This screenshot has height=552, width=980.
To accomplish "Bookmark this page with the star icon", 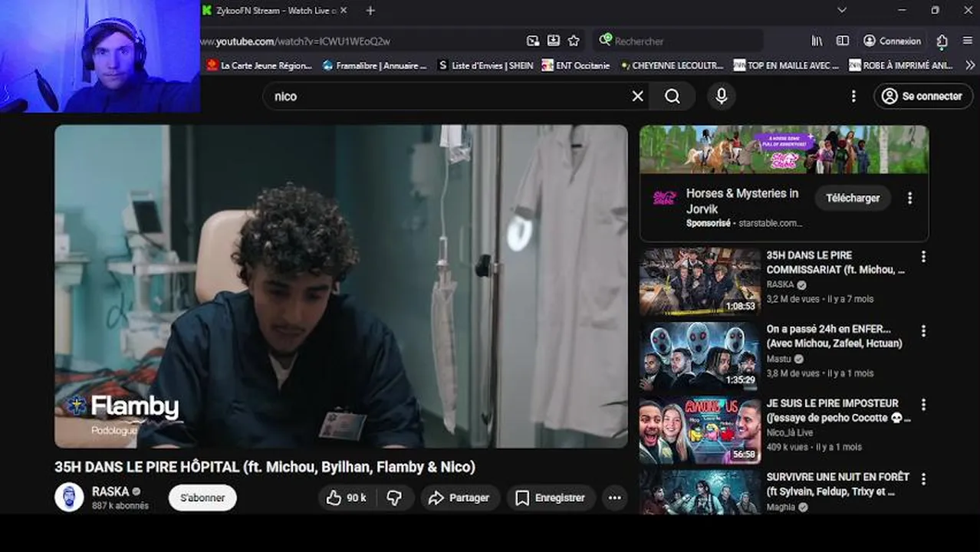I will tap(574, 41).
